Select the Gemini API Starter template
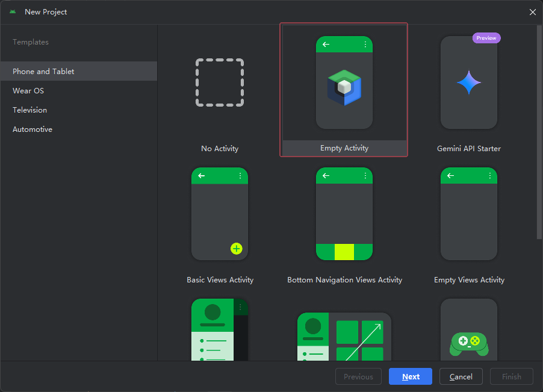Image resolution: width=543 pixels, height=392 pixels. coord(468,82)
